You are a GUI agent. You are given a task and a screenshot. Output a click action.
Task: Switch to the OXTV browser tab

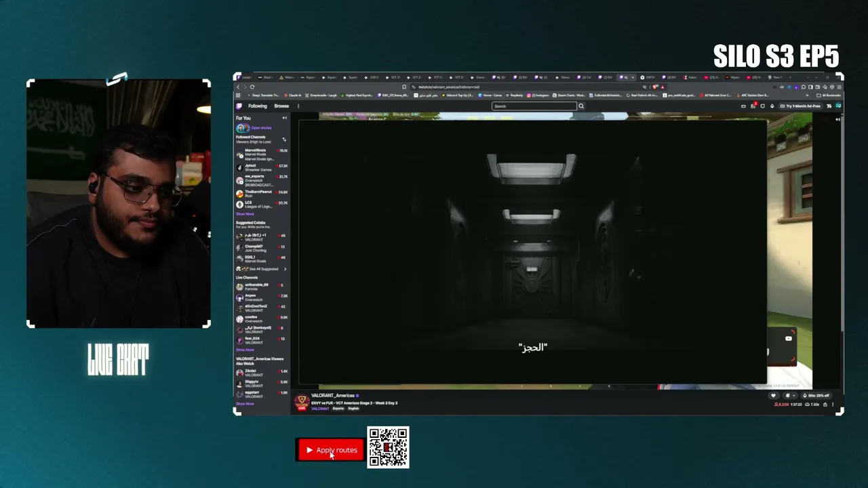tap(649, 77)
